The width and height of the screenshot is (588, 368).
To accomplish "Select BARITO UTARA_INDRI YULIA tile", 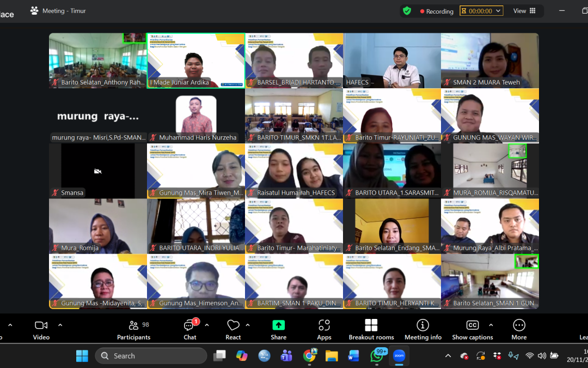I will [196, 226].
